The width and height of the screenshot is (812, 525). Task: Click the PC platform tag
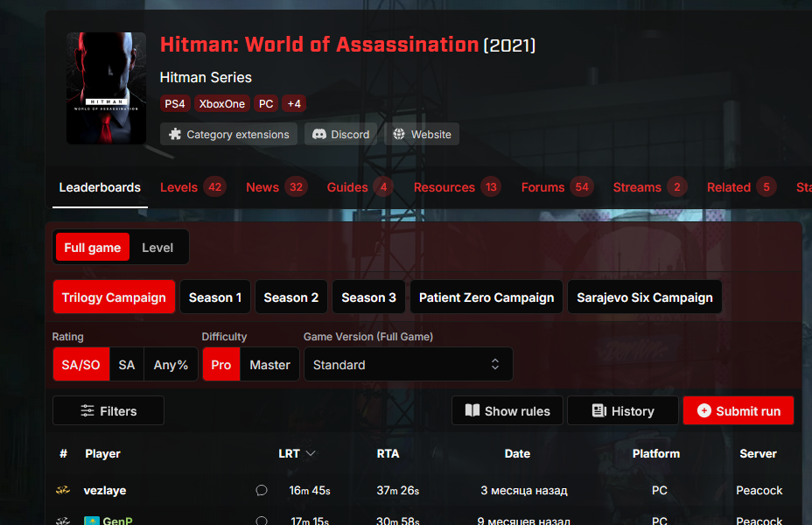tap(266, 103)
